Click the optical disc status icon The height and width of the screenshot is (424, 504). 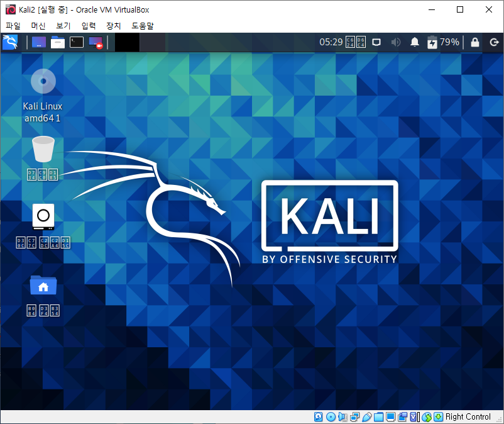click(331, 417)
